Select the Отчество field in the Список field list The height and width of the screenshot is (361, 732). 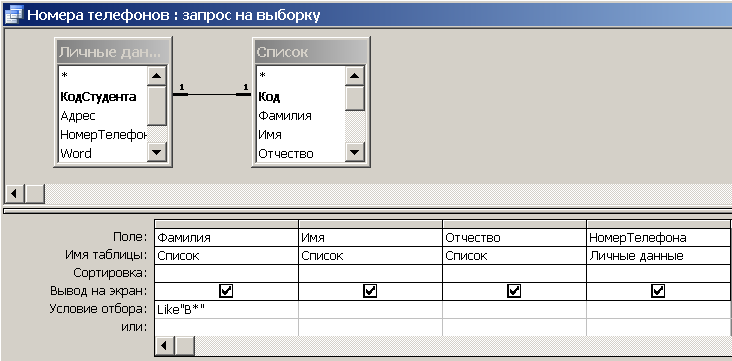click(x=286, y=153)
